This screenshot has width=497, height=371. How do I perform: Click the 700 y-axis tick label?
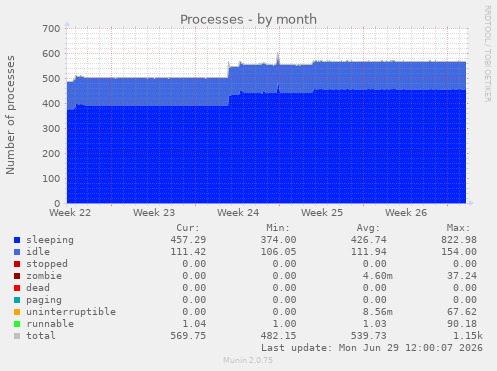tap(51, 29)
